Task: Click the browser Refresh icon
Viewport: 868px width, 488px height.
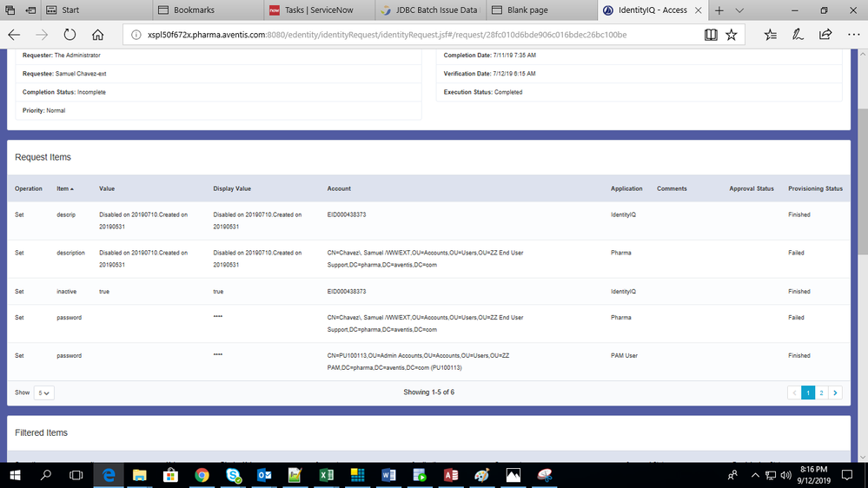Action: (x=70, y=35)
